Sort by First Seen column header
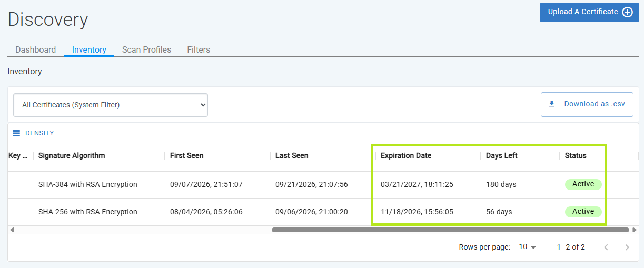644x268 pixels. coord(186,156)
